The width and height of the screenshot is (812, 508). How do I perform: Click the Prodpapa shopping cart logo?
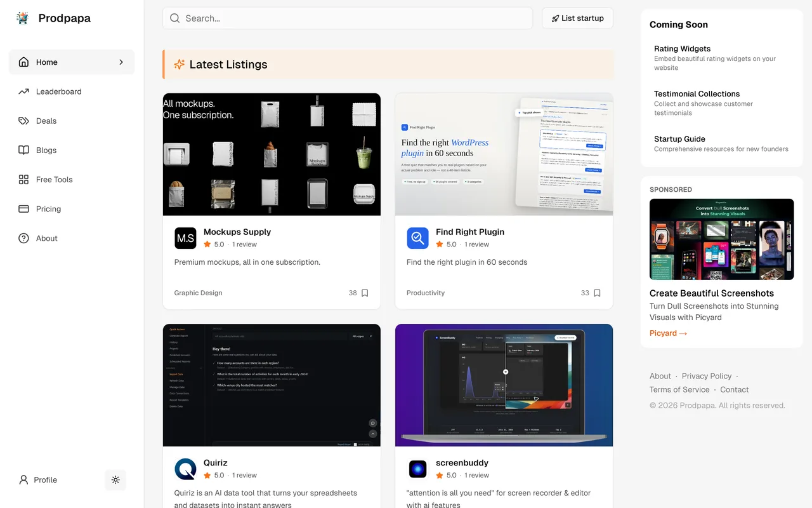point(23,18)
